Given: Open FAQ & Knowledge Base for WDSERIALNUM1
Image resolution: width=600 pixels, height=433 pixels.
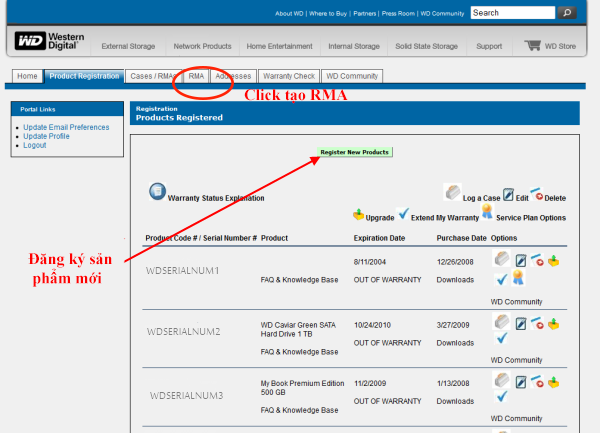Looking at the screenshot, I should tap(300, 280).
